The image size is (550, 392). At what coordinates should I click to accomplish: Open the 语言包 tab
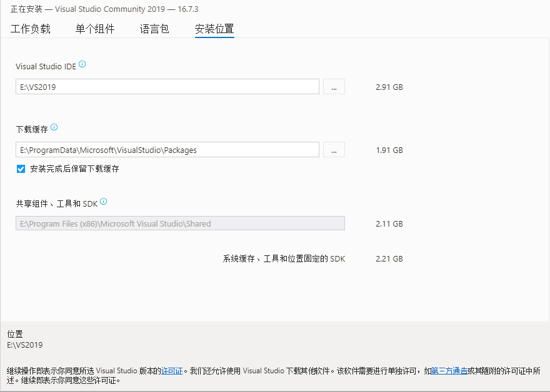(154, 29)
